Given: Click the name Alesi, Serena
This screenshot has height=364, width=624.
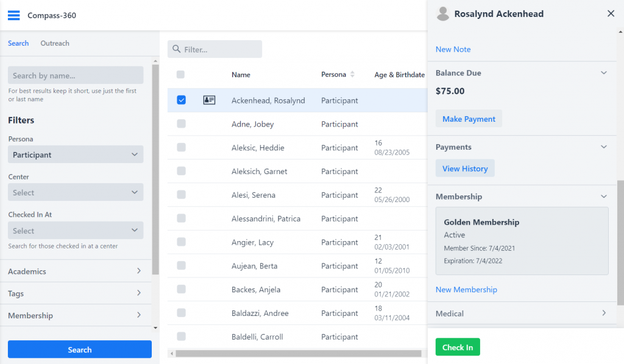Looking at the screenshot, I should click(253, 195).
